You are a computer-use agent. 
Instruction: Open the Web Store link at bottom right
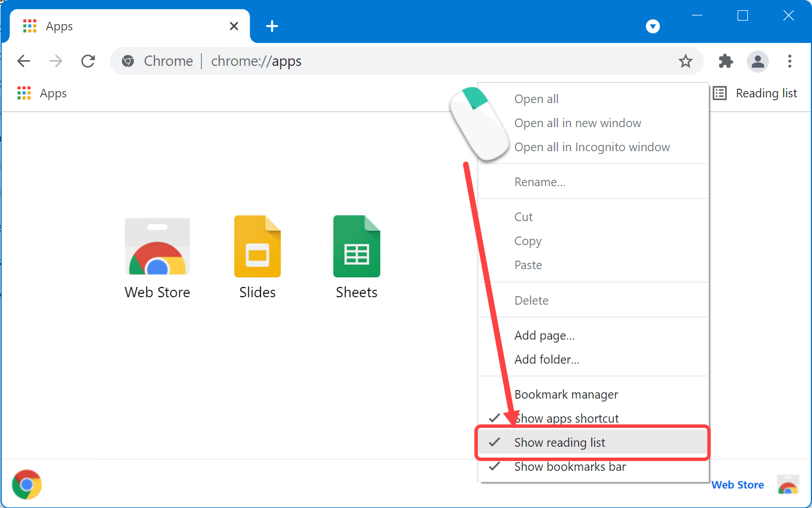tap(737, 485)
